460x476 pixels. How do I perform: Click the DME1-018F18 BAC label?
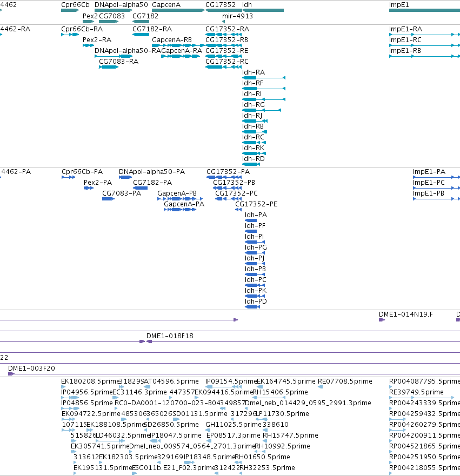[170, 336]
